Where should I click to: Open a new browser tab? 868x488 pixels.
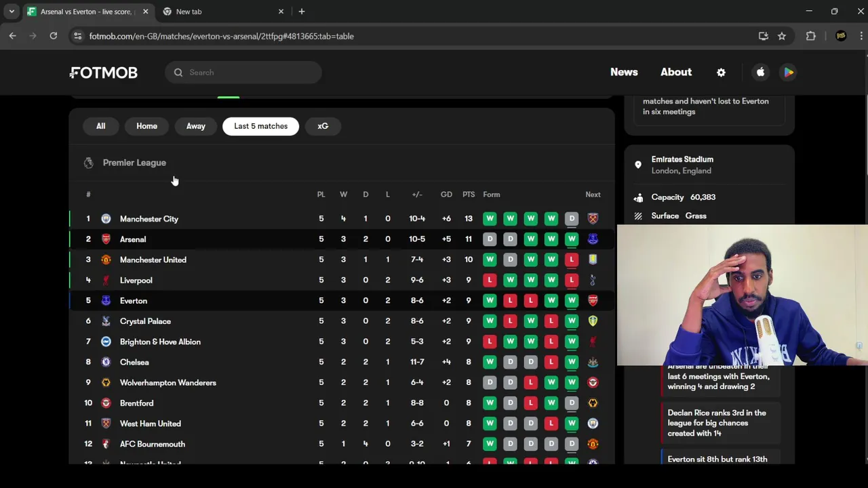tap(302, 12)
